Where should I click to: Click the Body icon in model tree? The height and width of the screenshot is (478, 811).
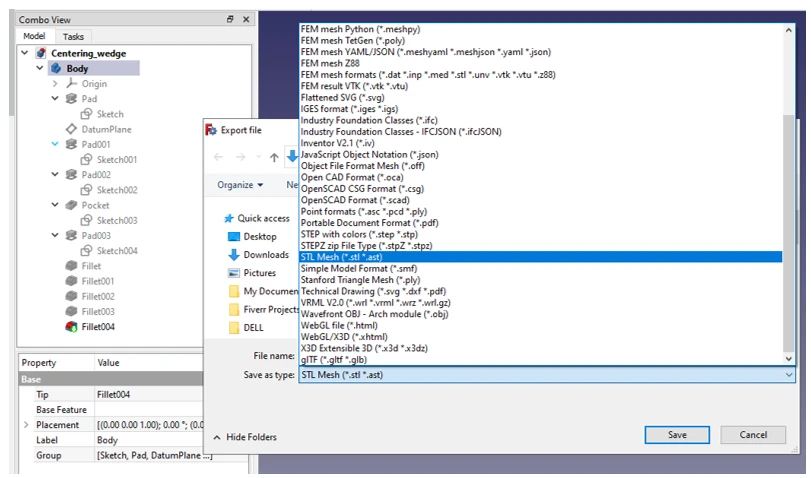pos(56,68)
